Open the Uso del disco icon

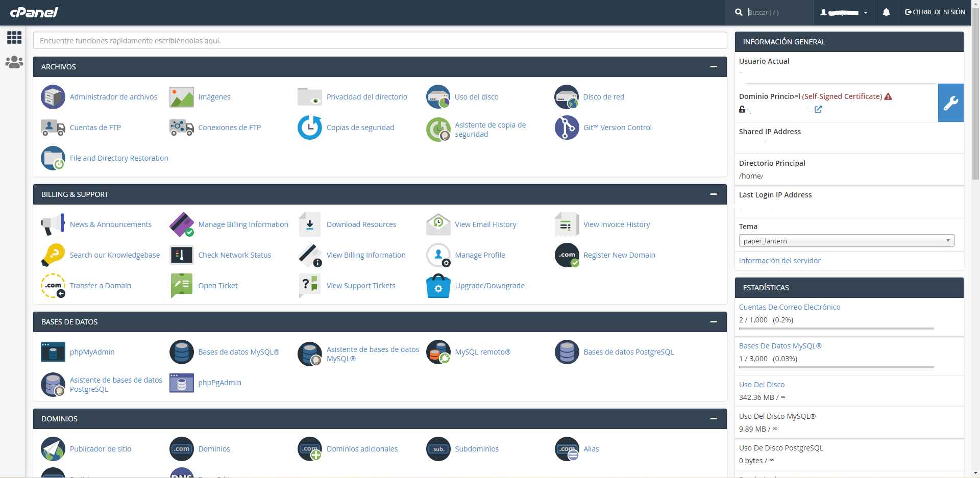point(438,97)
